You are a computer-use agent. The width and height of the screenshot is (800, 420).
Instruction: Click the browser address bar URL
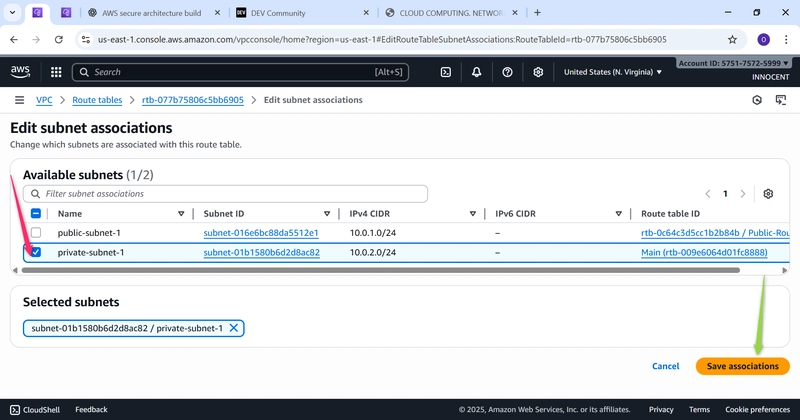click(x=382, y=39)
